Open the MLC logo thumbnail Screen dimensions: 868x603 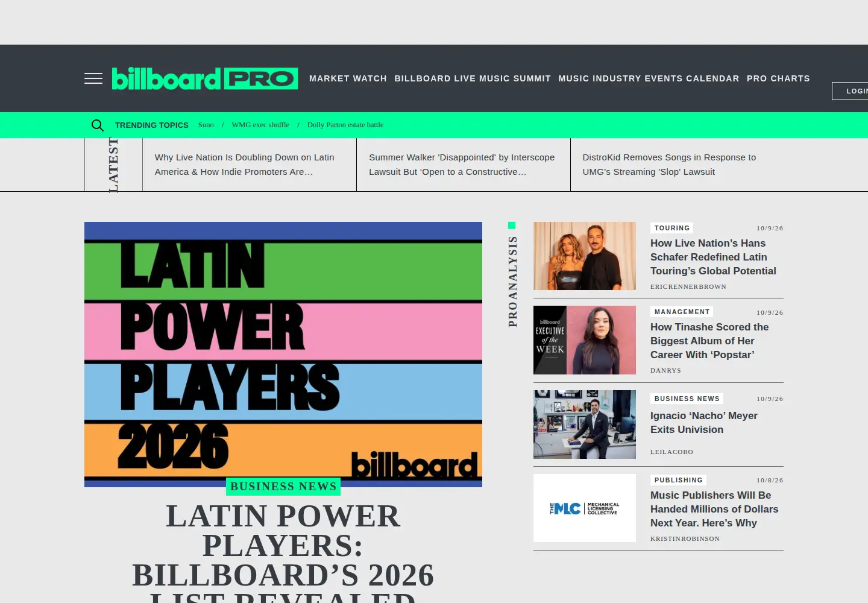(x=585, y=508)
